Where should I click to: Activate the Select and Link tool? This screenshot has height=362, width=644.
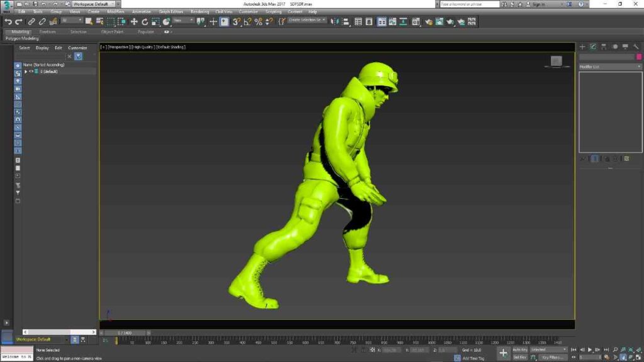pyautogui.click(x=31, y=22)
